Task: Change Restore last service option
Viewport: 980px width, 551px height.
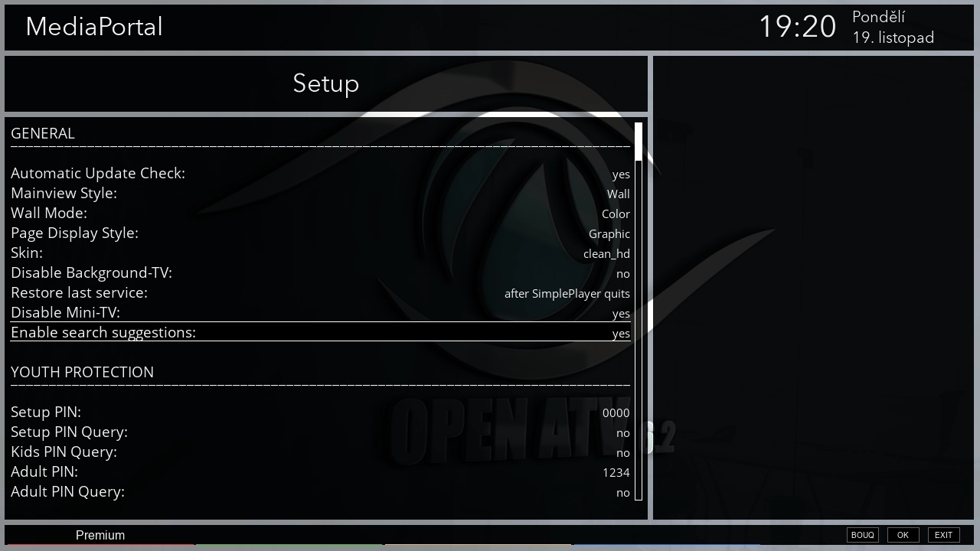Action: click(x=567, y=293)
